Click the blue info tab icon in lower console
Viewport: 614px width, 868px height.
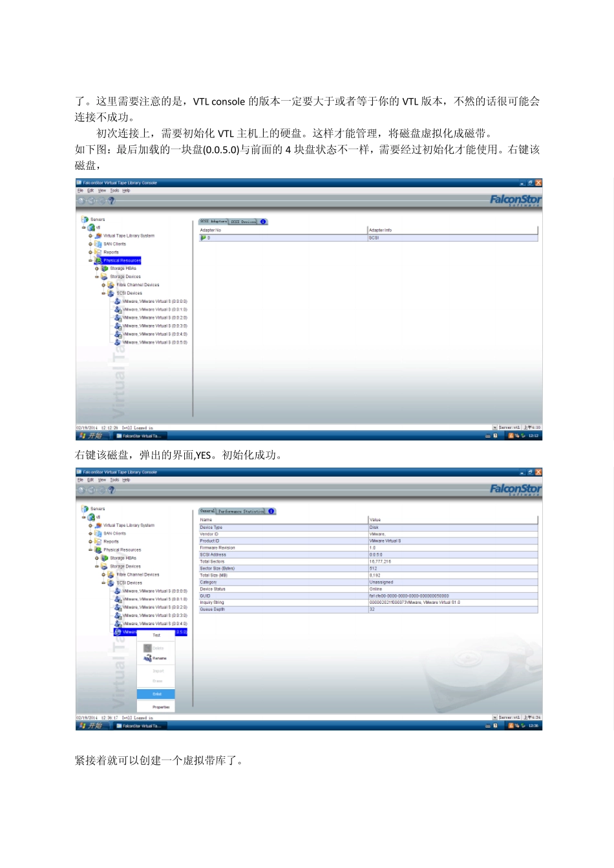click(x=271, y=511)
